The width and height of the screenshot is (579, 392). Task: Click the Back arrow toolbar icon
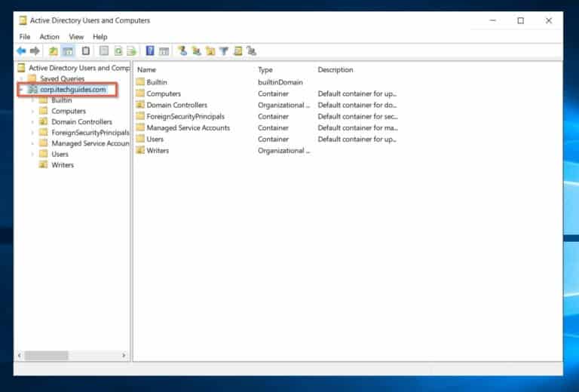(x=21, y=51)
